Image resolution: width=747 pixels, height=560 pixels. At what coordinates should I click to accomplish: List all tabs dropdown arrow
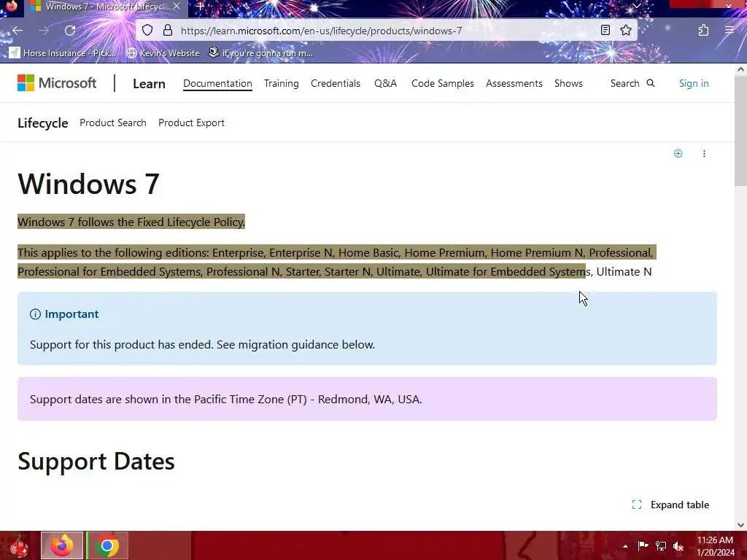click(x=636, y=6)
